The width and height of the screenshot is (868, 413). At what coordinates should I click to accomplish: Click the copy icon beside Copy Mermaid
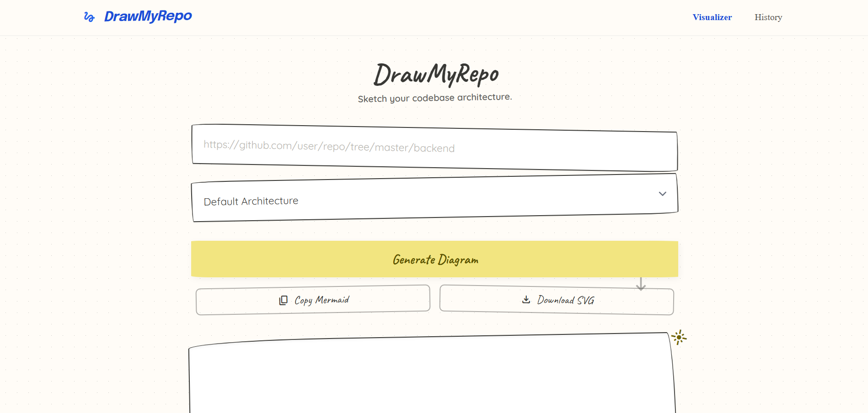point(284,300)
